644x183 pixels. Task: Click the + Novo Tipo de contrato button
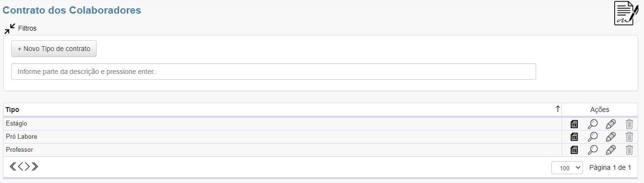(54, 49)
